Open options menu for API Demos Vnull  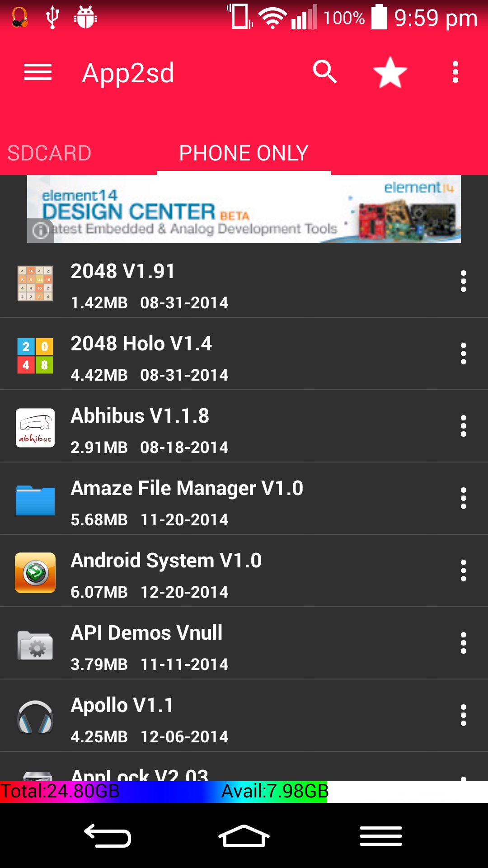click(x=463, y=643)
